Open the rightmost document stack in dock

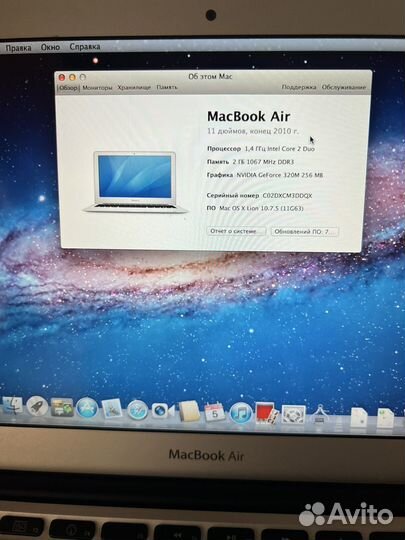pyautogui.click(x=385, y=418)
